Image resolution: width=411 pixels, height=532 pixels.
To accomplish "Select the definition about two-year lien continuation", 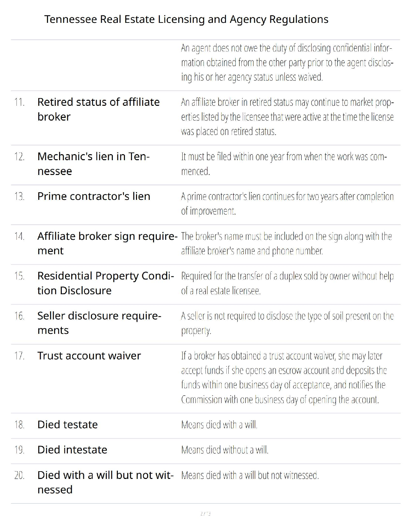I will [287, 204].
